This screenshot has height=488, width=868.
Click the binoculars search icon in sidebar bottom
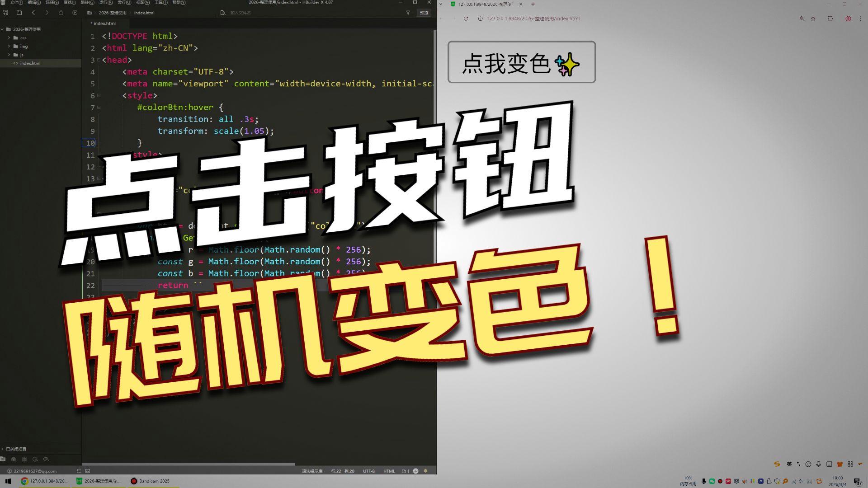point(14,459)
